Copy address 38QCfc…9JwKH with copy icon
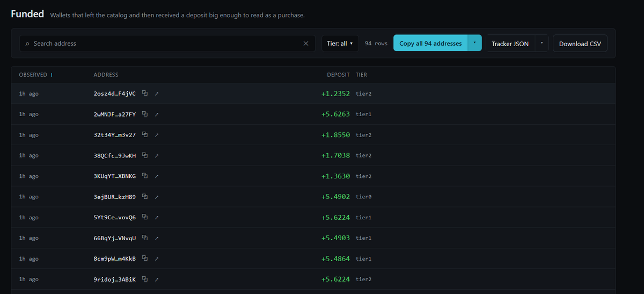The image size is (644, 294). click(145, 155)
